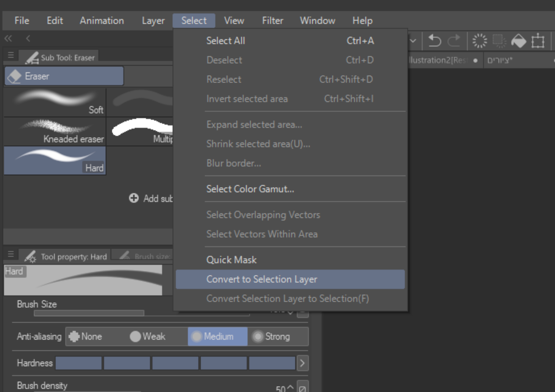Collapse panels with double-left chevron
Screen dimensions: 555x392
(8, 38)
